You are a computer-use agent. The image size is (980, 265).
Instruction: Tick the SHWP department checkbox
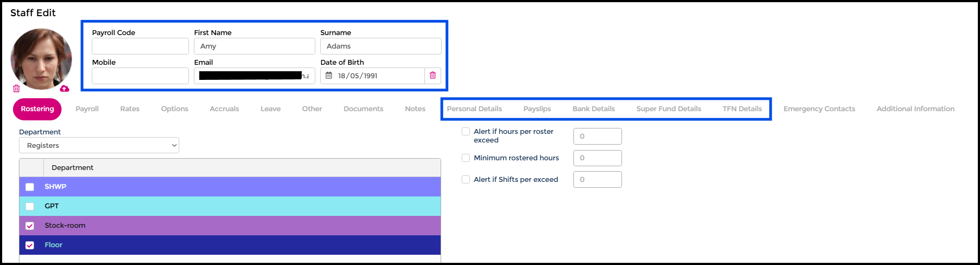30,187
